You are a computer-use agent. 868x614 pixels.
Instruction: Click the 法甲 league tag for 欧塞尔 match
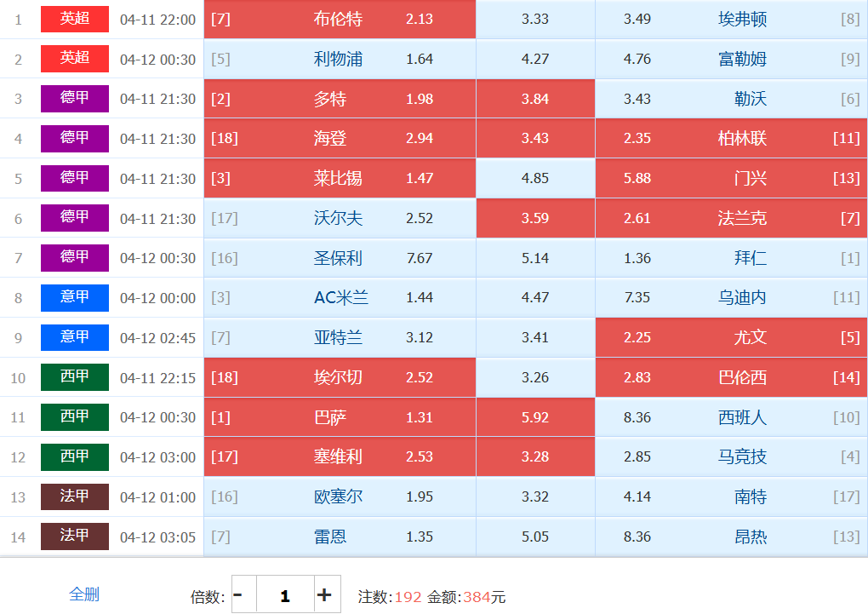click(x=75, y=497)
